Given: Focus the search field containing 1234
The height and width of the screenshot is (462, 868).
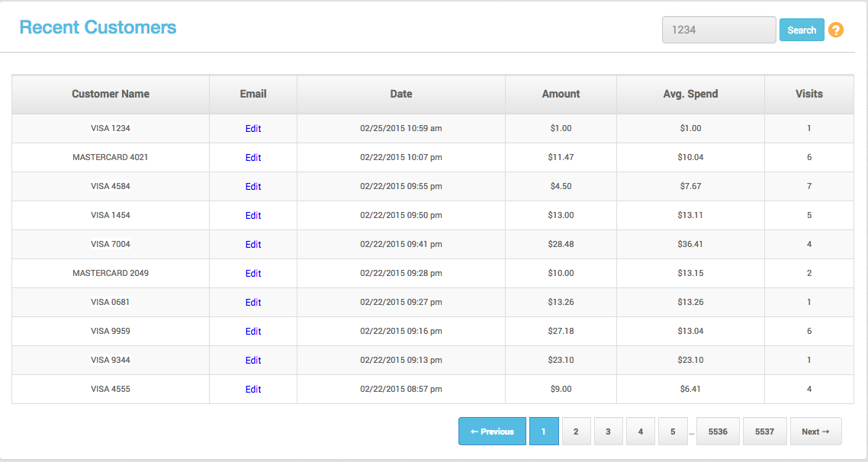Looking at the screenshot, I should pyautogui.click(x=719, y=30).
